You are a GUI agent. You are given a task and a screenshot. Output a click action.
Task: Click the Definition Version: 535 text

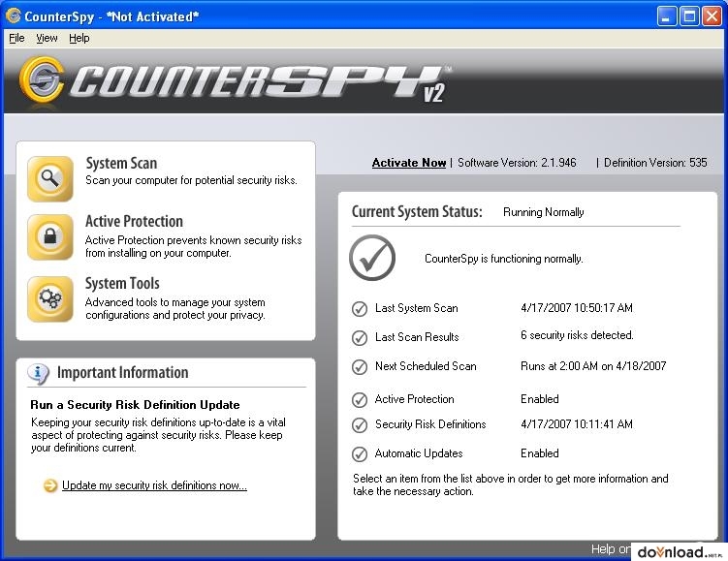[655, 163]
